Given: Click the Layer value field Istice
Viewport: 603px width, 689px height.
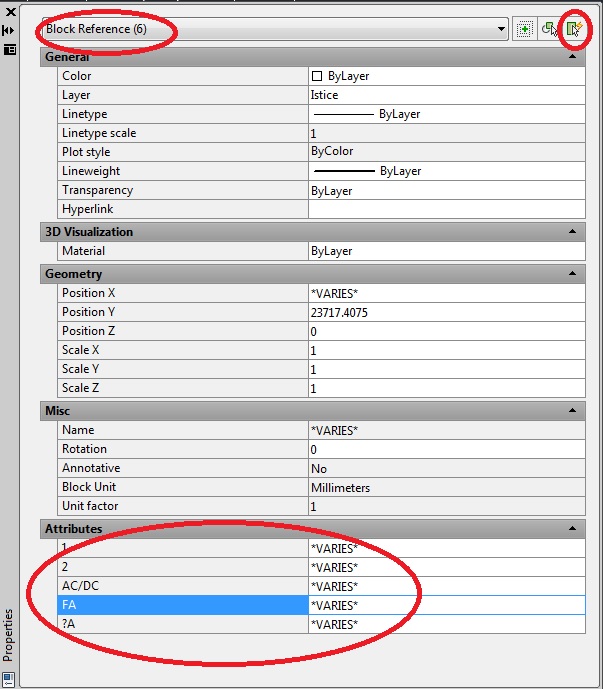Looking at the screenshot, I should (446, 95).
